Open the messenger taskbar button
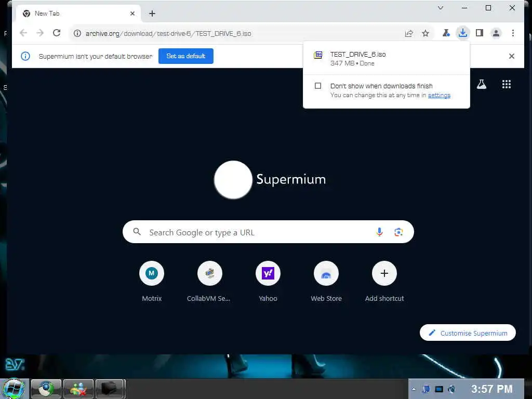 point(78,389)
